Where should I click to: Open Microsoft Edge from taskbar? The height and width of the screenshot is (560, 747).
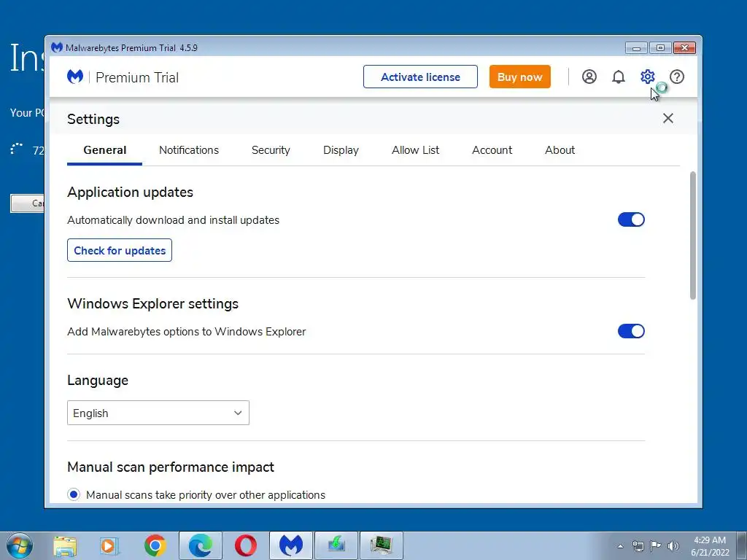[x=201, y=546]
